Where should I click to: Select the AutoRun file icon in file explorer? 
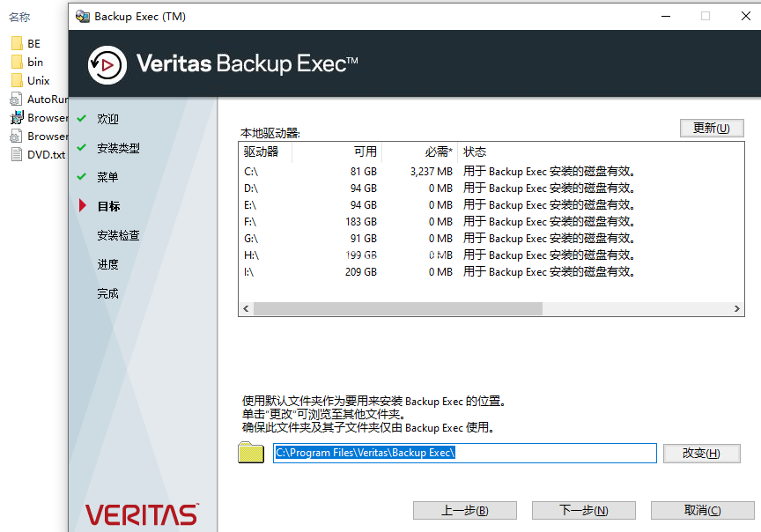[16, 99]
